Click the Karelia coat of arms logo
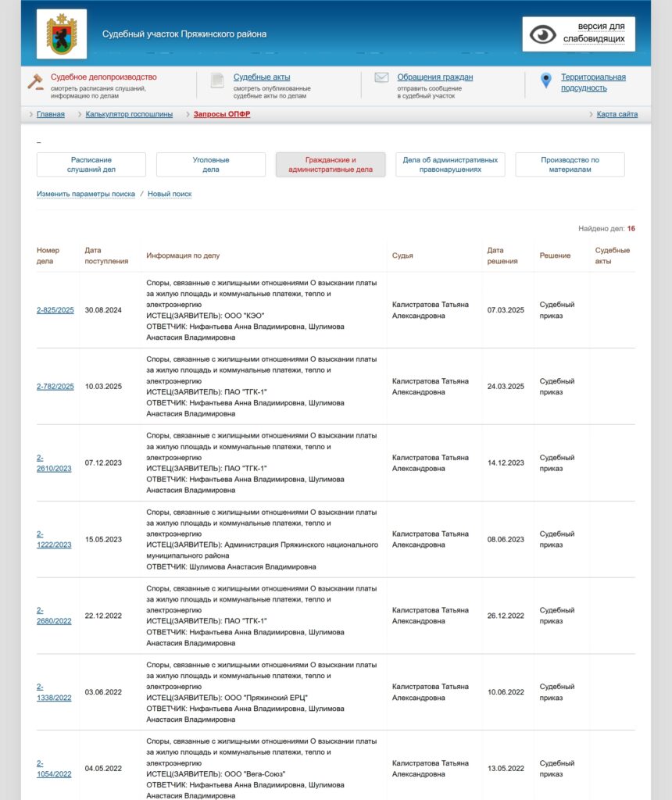 (x=62, y=34)
